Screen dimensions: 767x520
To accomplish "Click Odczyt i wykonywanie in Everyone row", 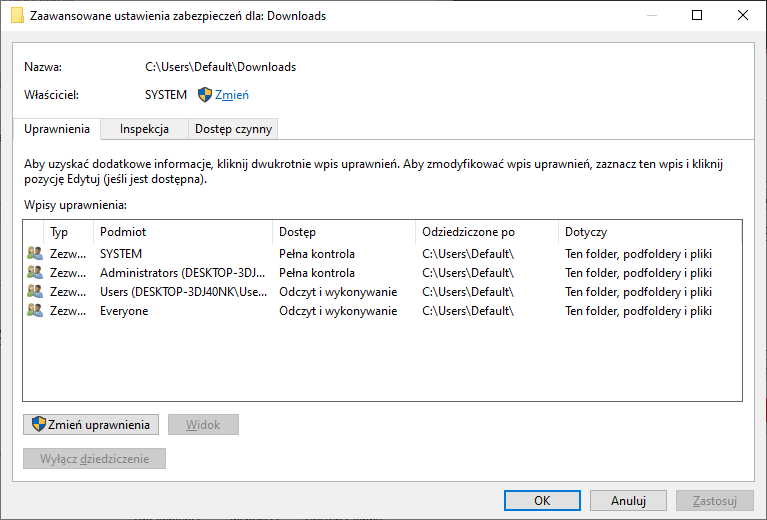I will pyautogui.click(x=338, y=311).
